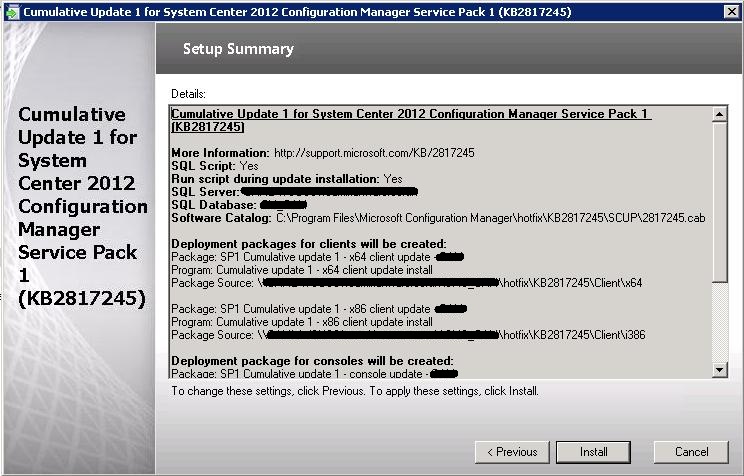Click the installer icon in the title bar
Image resolution: width=744 pixels, height=476 pixels.
tap(11, 11)
